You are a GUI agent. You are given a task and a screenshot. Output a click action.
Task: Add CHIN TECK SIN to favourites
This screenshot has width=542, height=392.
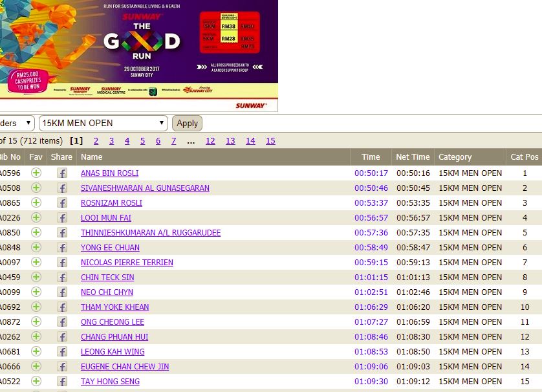(36, 277)
